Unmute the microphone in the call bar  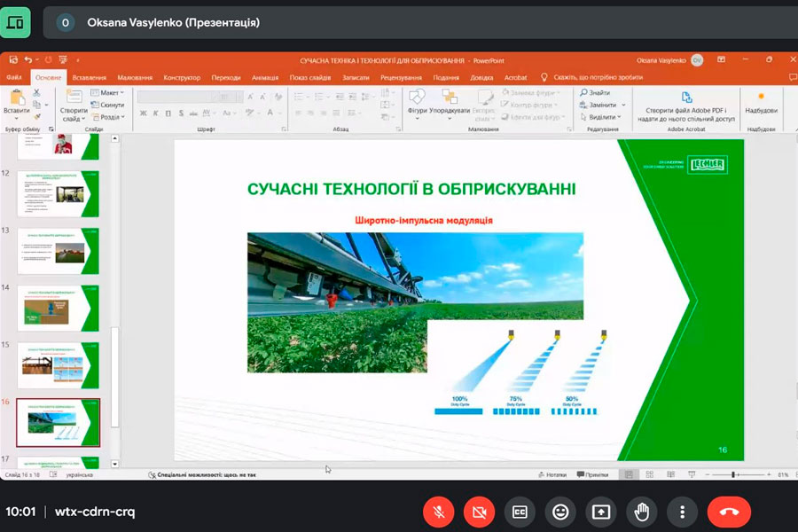(438, 512)
